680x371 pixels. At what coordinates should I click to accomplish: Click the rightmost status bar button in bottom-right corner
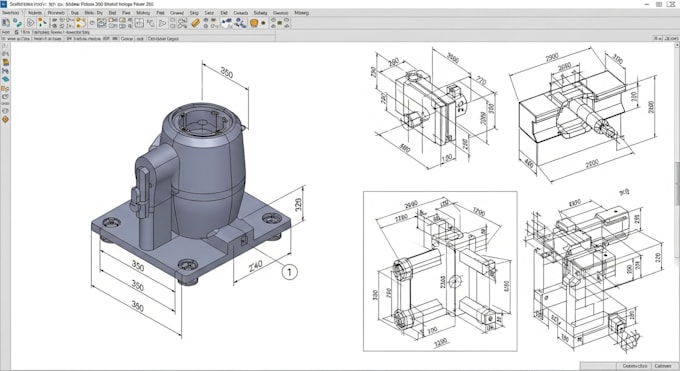(664, 366)
